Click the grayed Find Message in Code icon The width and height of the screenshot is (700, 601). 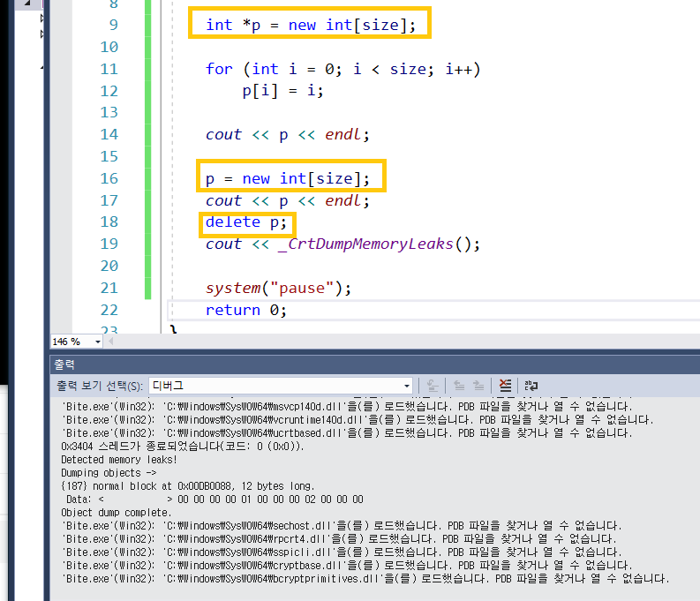click(x=433, y=386)
